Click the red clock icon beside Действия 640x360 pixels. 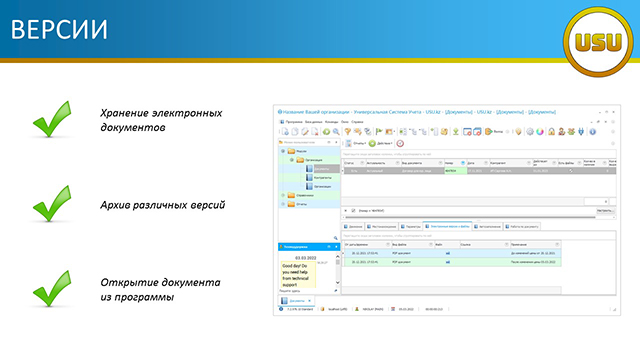(400, 143)
